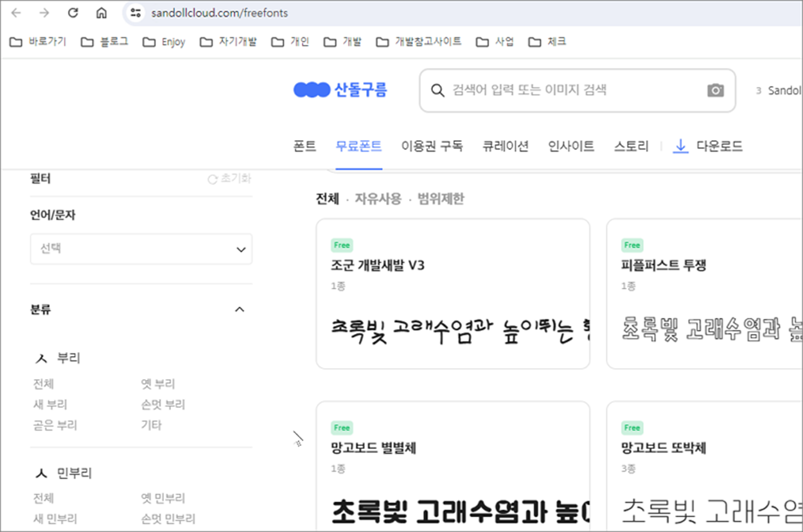Click the 망고보드 또박체 preview text
The height and width of the screenshot is (532, 803).
tap(712, 511)
